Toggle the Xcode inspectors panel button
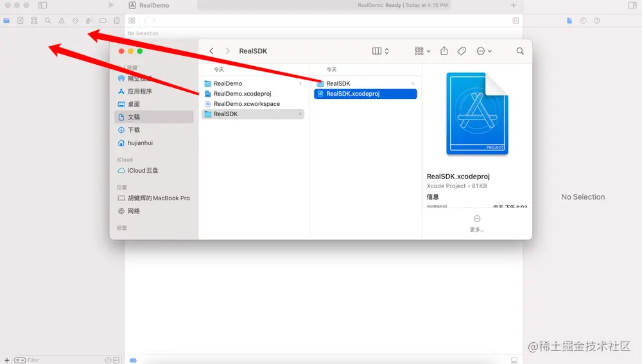The width and height of the screenshot is (642, 364). pyautogui.click(x=632, y=5)
